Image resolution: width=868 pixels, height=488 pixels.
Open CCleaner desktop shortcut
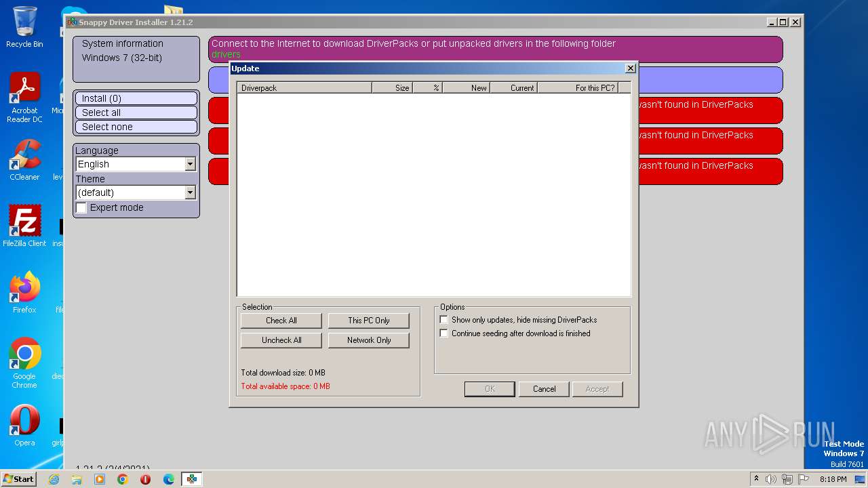tap(24, 160)
